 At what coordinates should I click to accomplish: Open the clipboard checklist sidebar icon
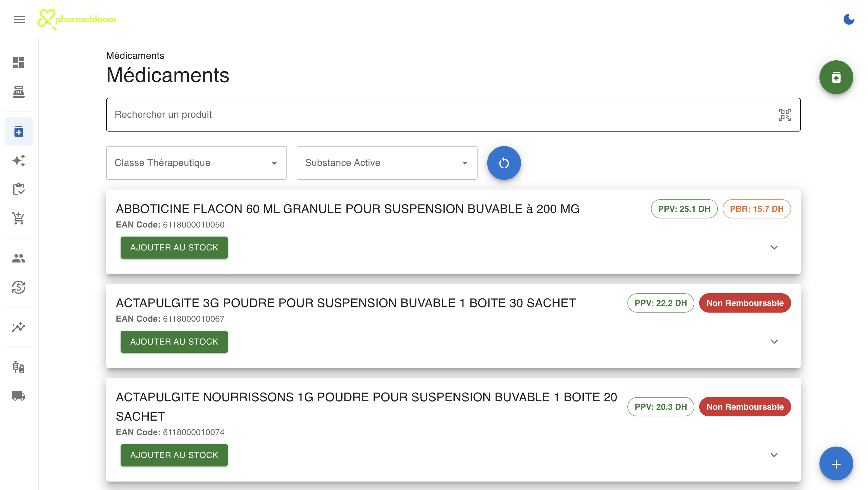tap(19, 189)
